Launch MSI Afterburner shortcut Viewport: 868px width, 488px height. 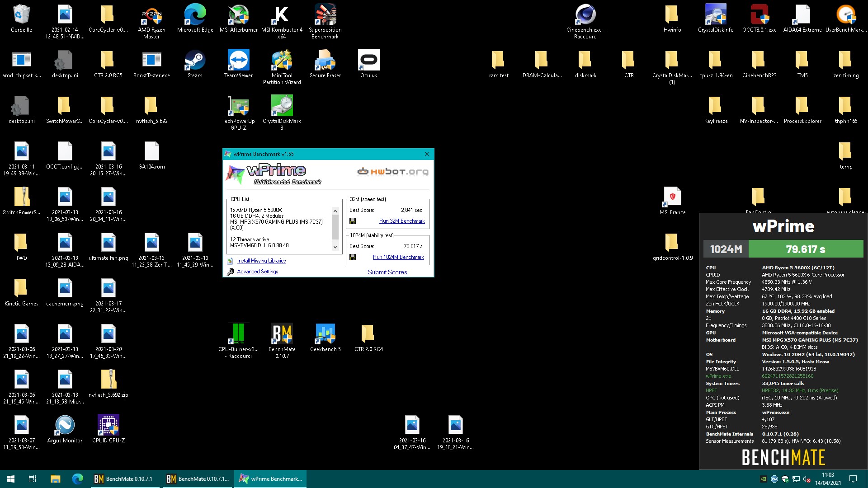pyautogui.click(x=238, y=18)
